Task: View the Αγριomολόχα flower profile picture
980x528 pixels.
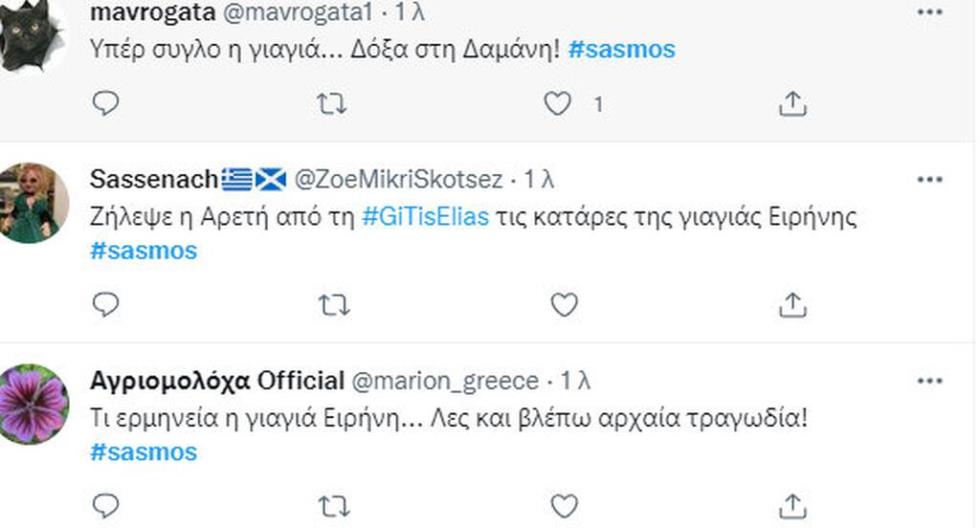Action: tap(34, 403)
